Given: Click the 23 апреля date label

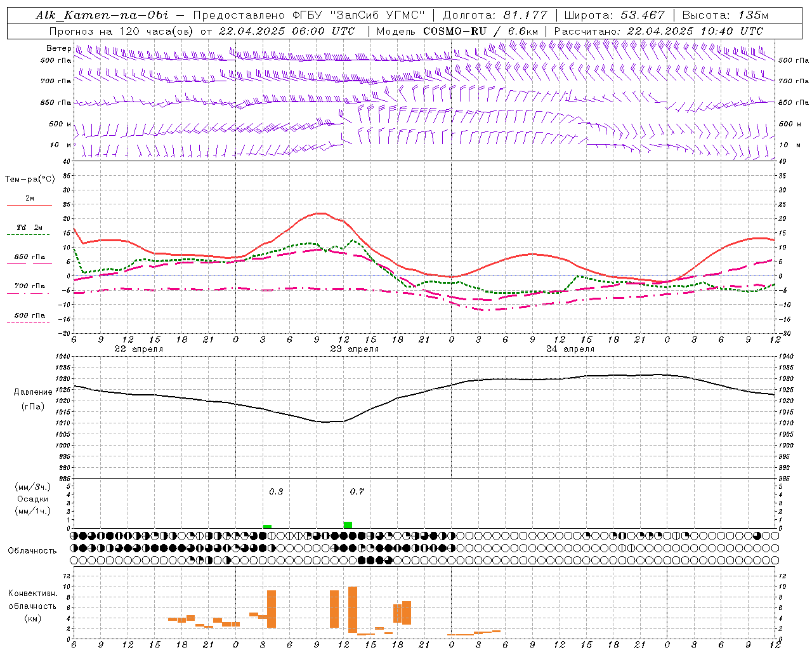Looking at the screenshot, I should coord(354,349).
